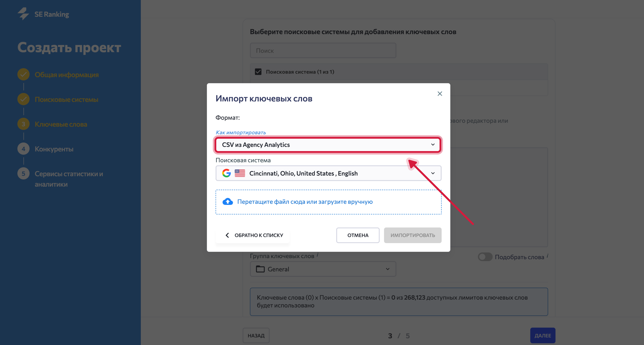
Task: Click the SE Ranking logo icon
Action: coord(23,14)
